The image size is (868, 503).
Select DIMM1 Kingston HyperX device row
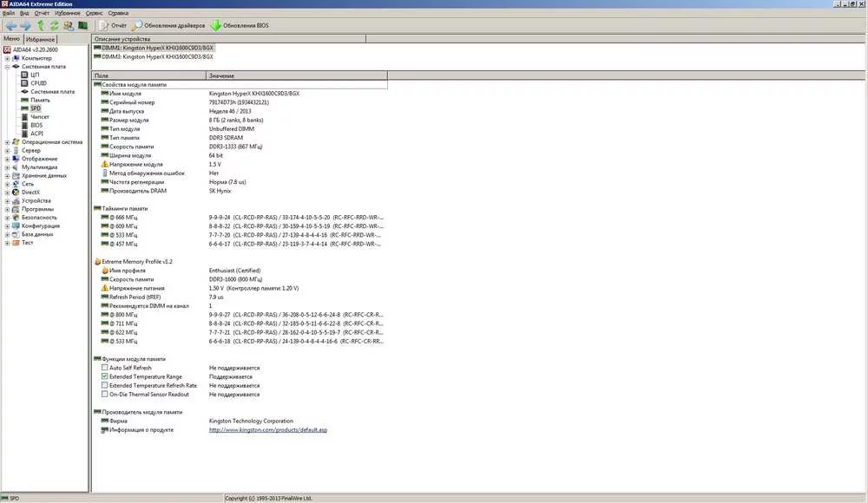click(154, 48)
